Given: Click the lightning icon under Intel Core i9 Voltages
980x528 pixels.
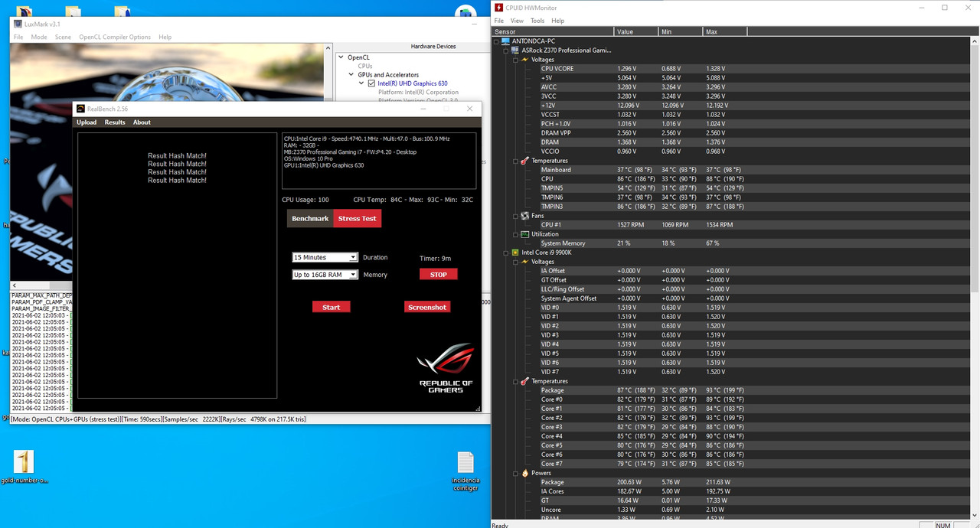Looking at the screenshot, I should coord(525,262).
